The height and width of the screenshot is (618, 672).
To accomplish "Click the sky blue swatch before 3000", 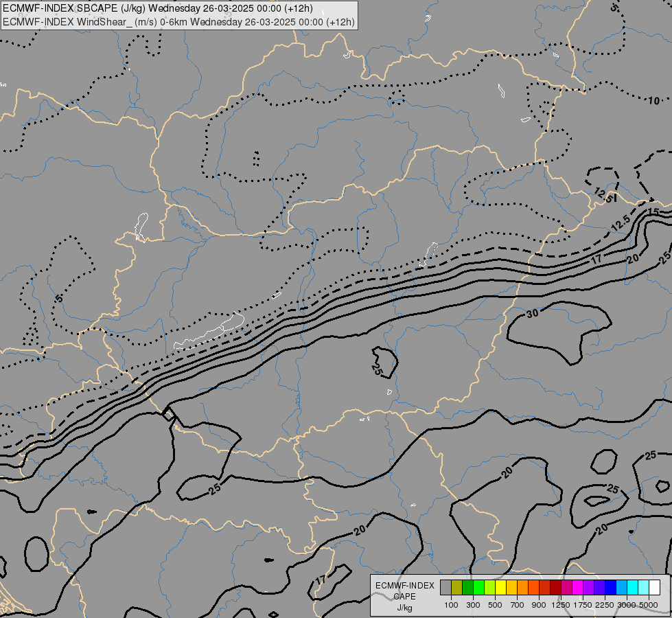I will 622,588.
